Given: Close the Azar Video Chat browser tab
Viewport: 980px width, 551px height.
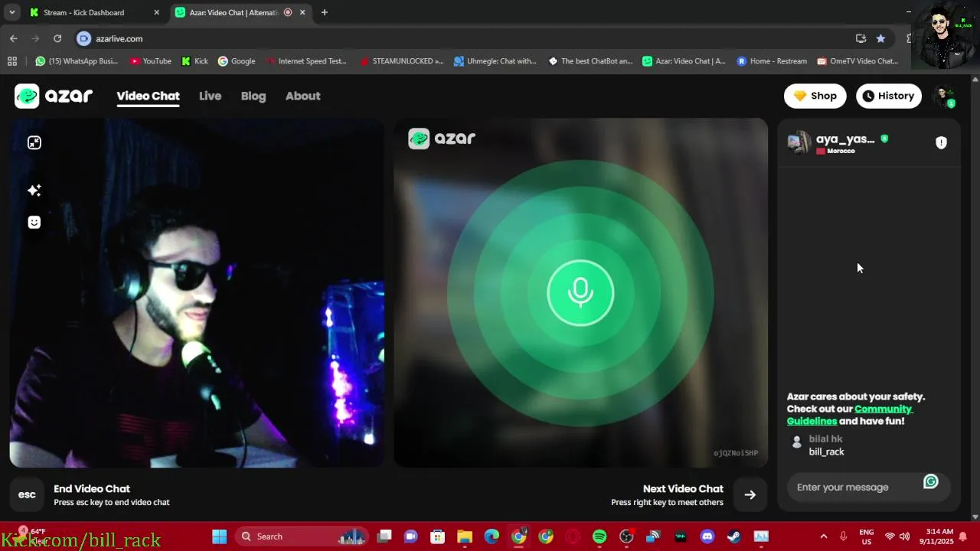Looking at the screenshot, I should [x=302, y=12].
